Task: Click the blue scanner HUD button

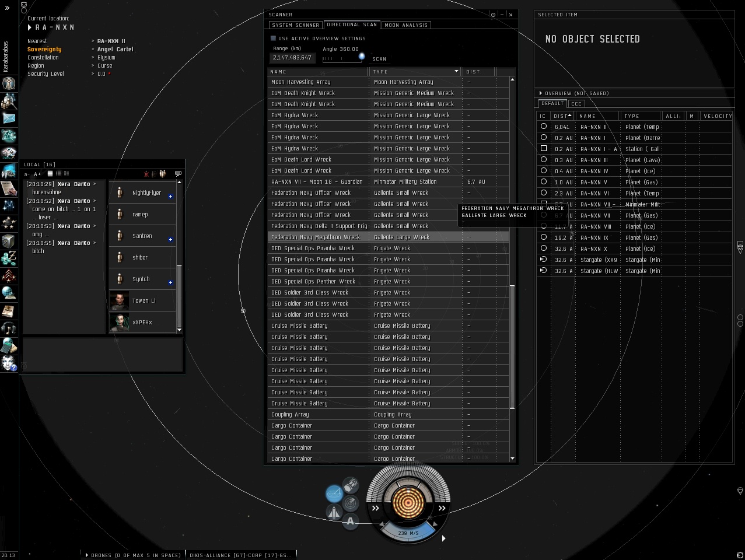Action: [x=334, y=494]
